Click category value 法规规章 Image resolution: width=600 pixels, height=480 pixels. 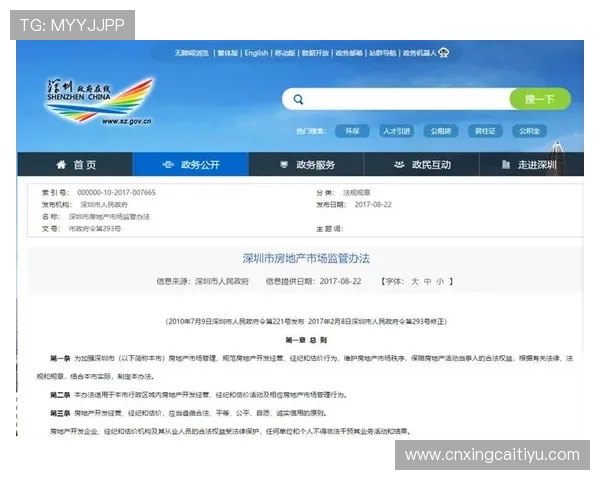coord(357,193)
